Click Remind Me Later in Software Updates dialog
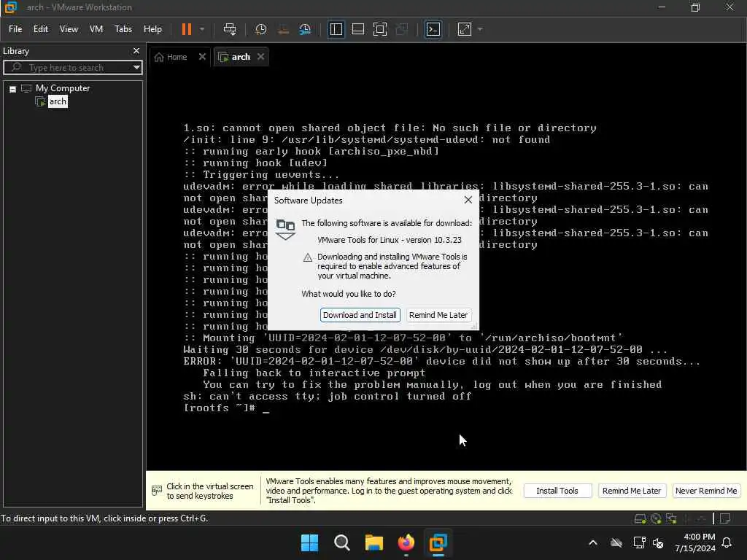The height and width of the screenshot is (560, 747). 438,315
